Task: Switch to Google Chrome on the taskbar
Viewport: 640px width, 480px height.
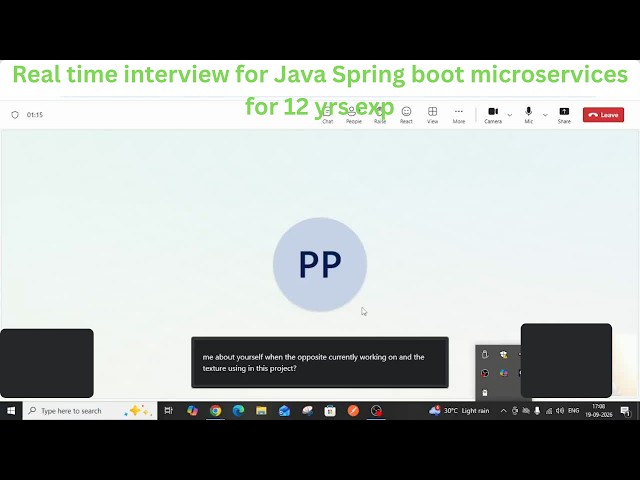Action: [x=216, y=411]
